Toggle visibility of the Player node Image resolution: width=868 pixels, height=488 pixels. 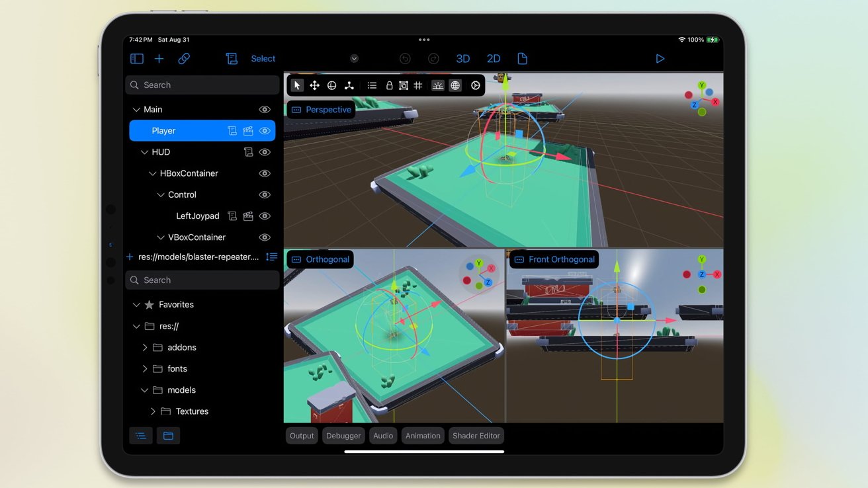(265, 131)
